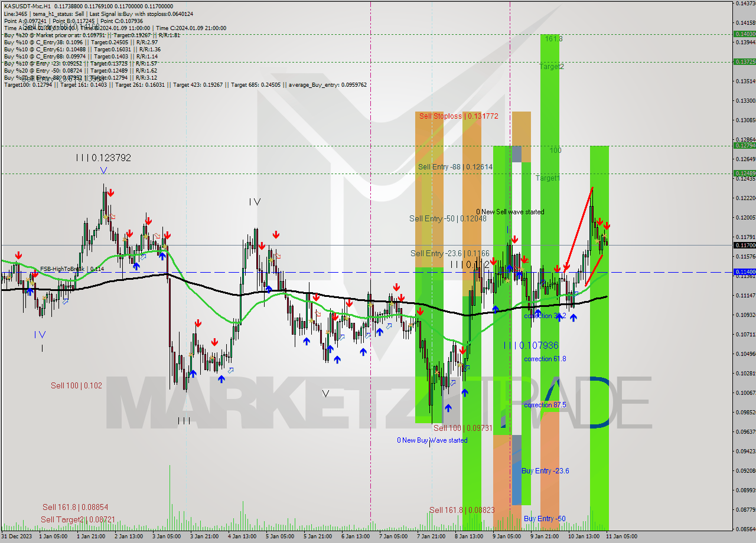Select the 'Buy Entry -50' label

(x=545, y=519)
